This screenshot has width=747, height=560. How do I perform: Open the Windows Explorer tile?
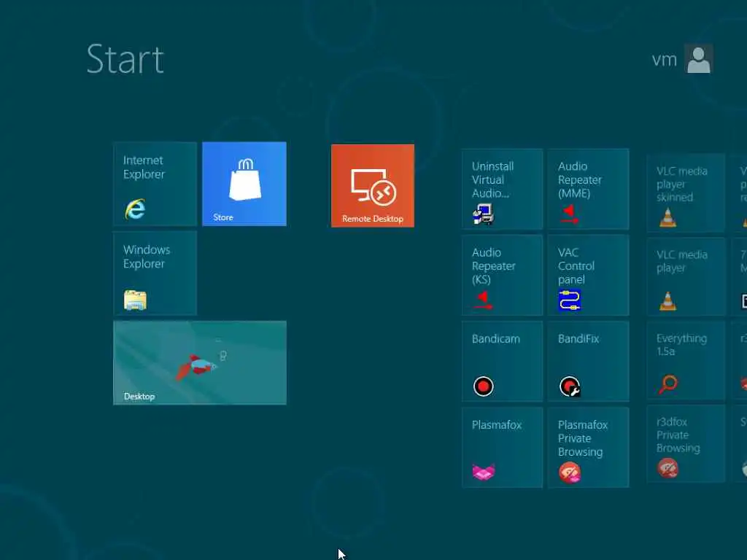[155, 273]
